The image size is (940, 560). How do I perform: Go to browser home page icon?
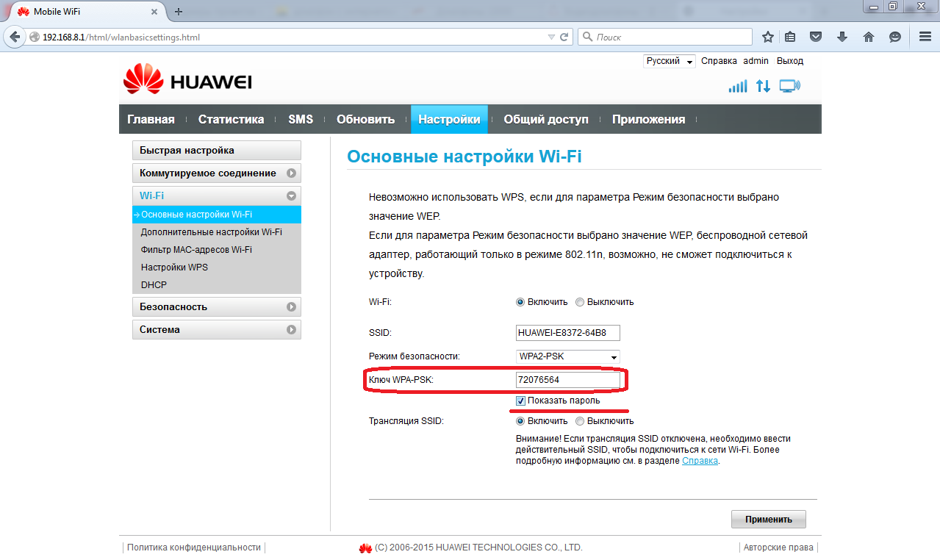(869, 37)
